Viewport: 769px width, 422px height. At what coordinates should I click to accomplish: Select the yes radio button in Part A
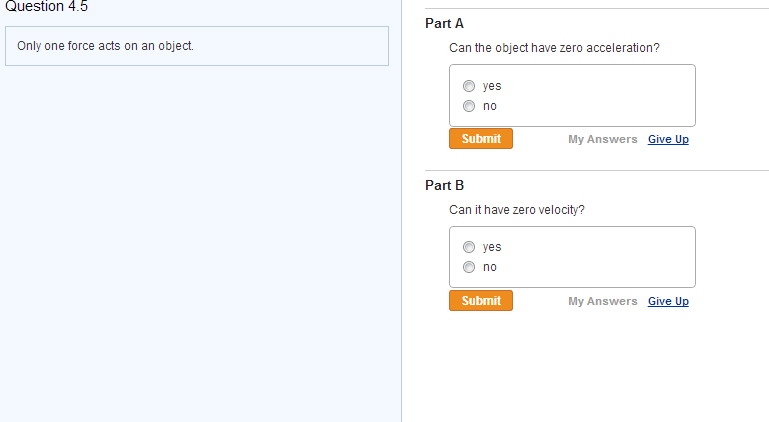tap(469, 86)
